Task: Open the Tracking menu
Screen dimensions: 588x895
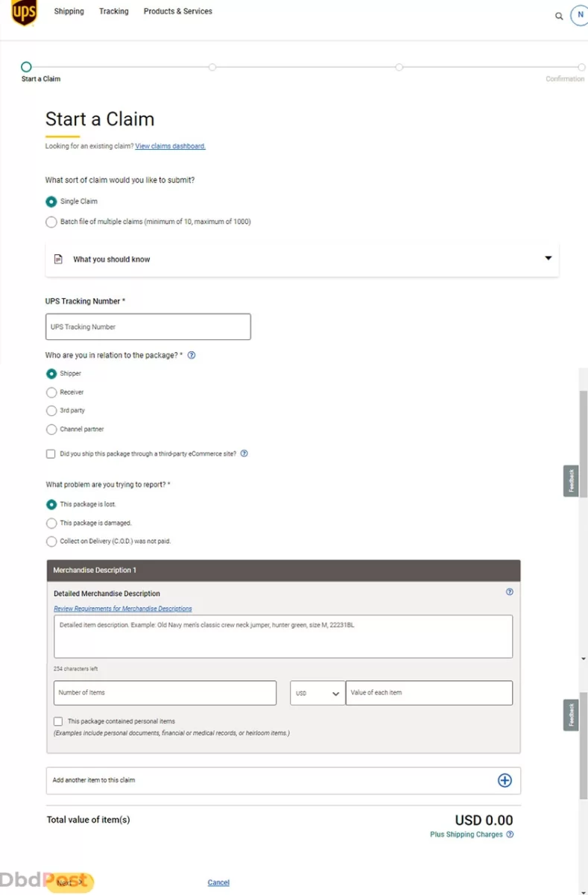Action: click(x=114, y=11)
